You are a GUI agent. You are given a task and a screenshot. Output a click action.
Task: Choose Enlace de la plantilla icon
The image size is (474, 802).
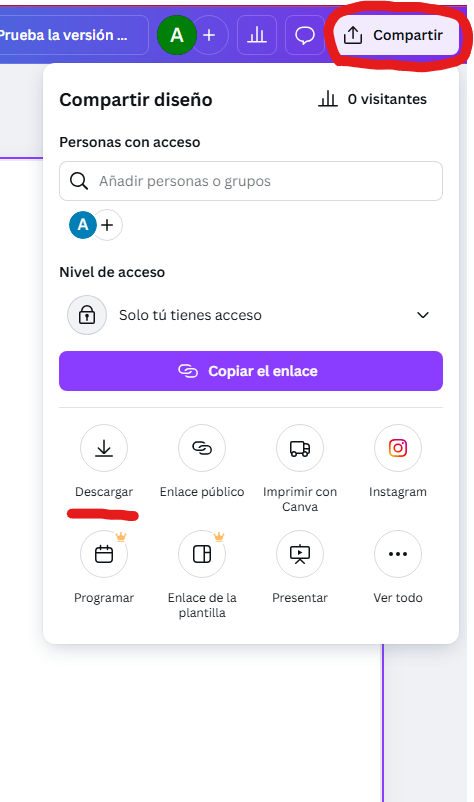click(202, 554)
